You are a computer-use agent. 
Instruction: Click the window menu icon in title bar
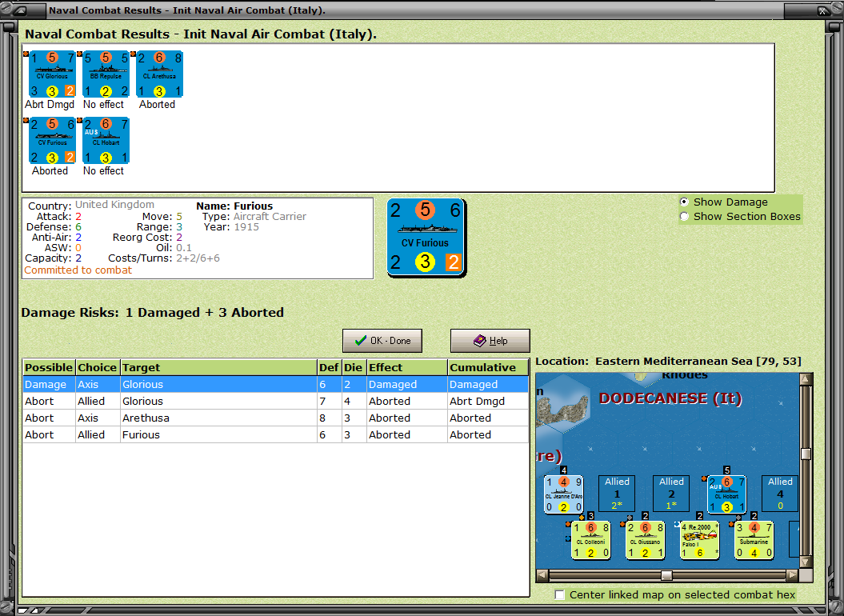(21, 10)
